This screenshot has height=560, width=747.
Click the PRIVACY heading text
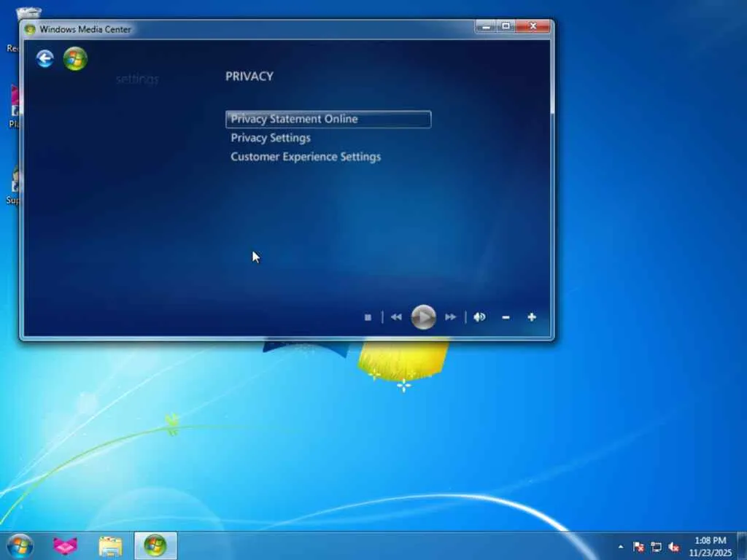click(x=249, y=76)
